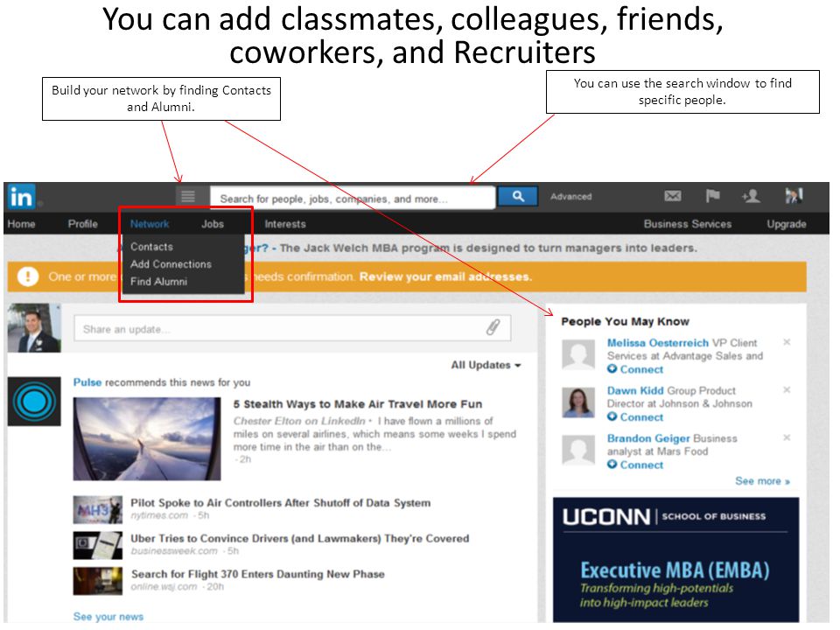Click the UCONN Executive MBA ad
840x630 pixels.
tap(676, 560)
